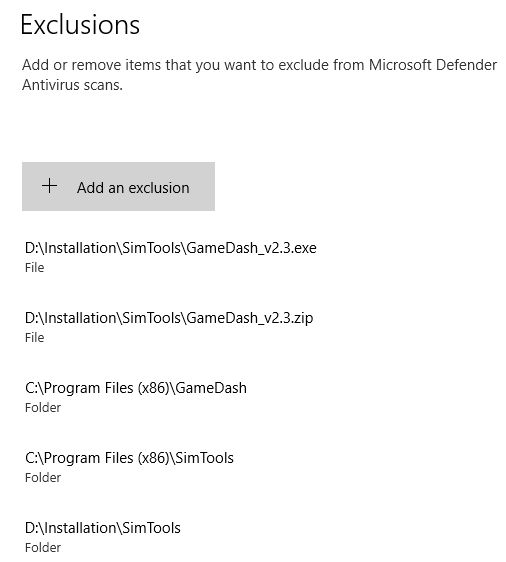Click 'D:' drive prefix of the last folder path
506x562 pixels.
pyautogui.click(x=32, y=528)
